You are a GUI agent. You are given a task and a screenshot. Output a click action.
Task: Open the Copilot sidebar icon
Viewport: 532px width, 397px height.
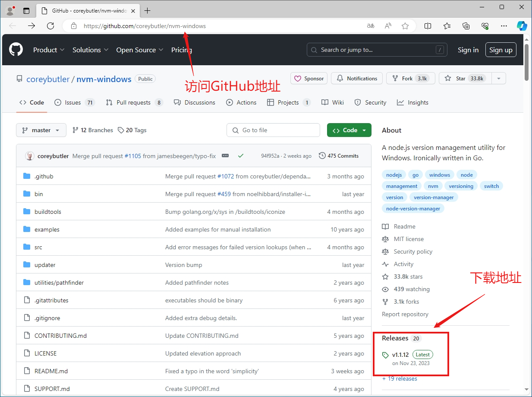(x=522, y=26)
